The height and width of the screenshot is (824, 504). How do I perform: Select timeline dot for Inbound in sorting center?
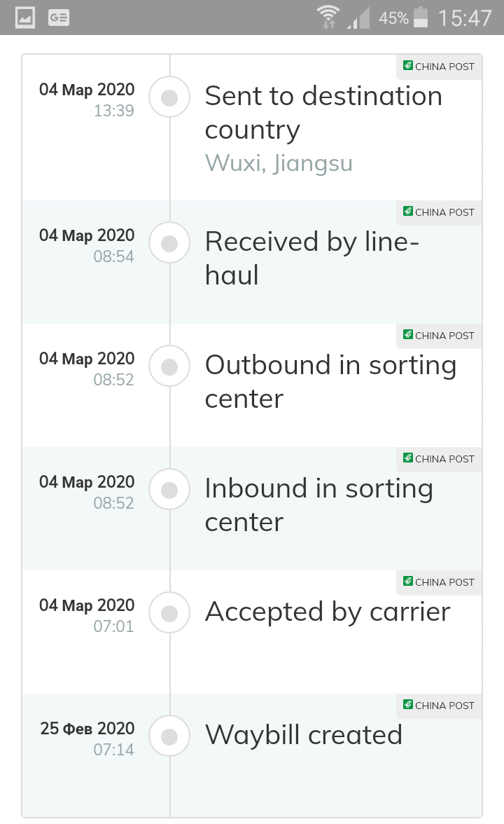169,490
